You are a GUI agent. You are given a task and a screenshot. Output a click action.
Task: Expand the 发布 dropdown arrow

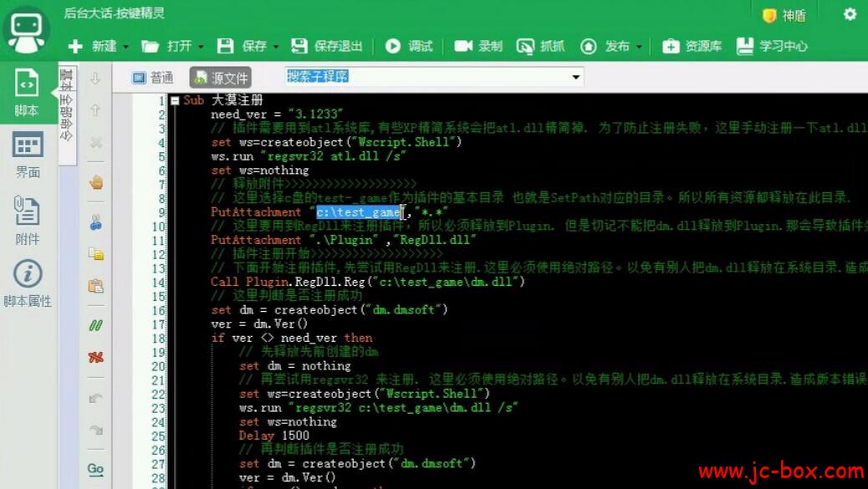point(640,47)
